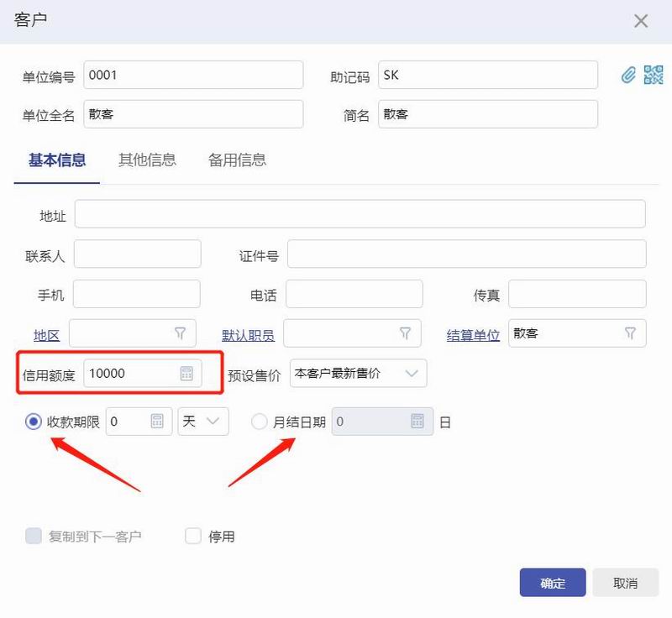Open calculator in 信用额度 field
Image resolution: width=672 pixels, height=618 pixels.
(x=186, y=374)
